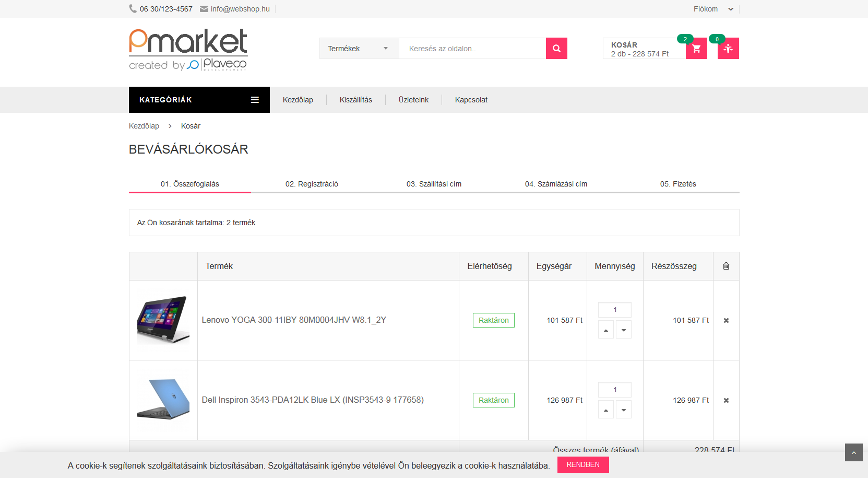Remove Lenovo YOGA from the cart
868x478 pixels.
(726, 320)
